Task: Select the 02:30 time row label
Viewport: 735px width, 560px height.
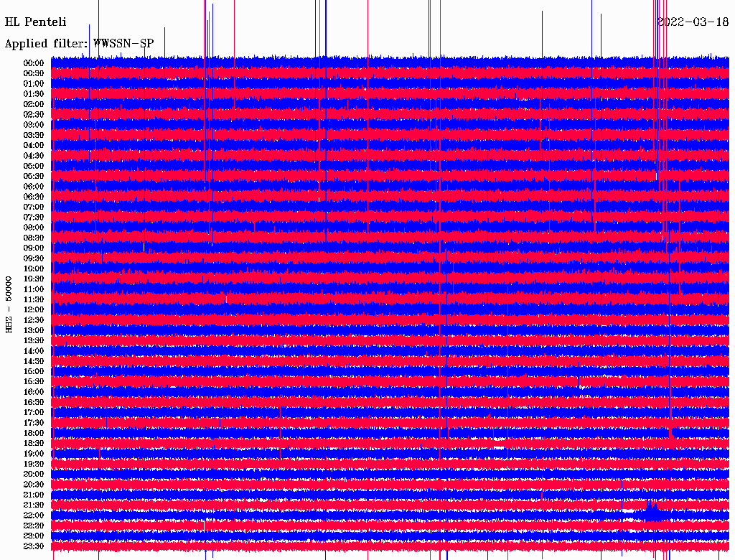Action: (x=34, y=115)
